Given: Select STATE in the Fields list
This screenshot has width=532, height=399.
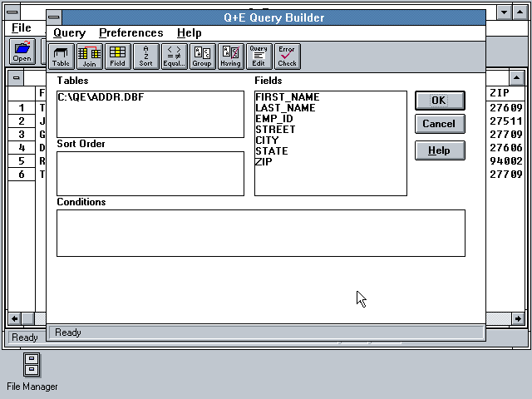Looking at the screenshot, I should 331,151.
